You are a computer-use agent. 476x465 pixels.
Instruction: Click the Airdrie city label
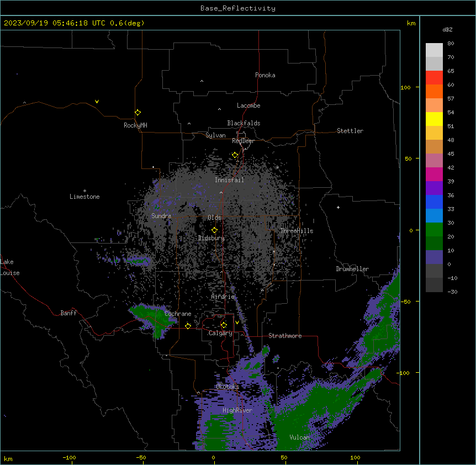(223, 297)
